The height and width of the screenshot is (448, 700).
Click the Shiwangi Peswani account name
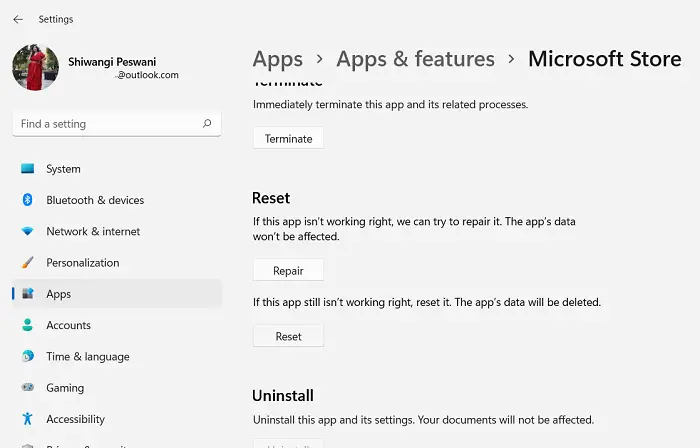112,62
